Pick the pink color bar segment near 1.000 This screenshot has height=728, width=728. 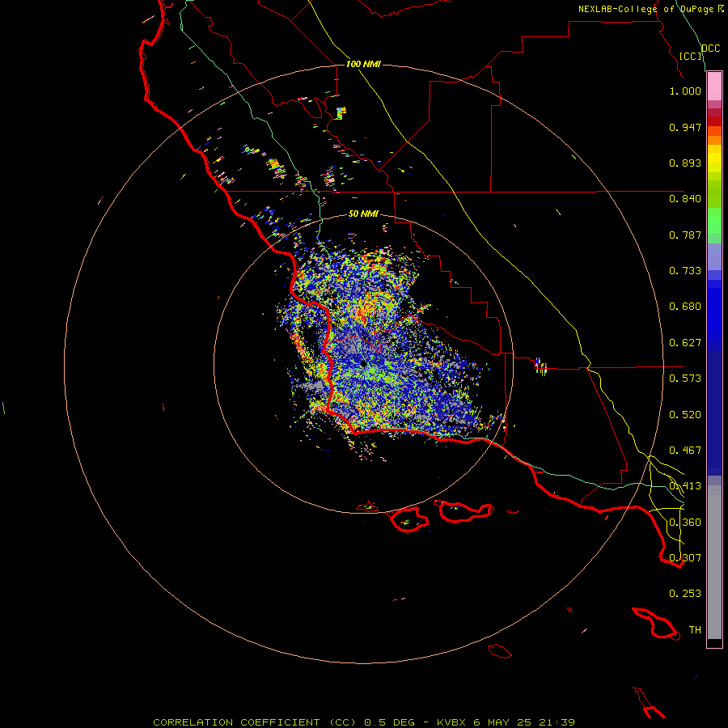714,87
